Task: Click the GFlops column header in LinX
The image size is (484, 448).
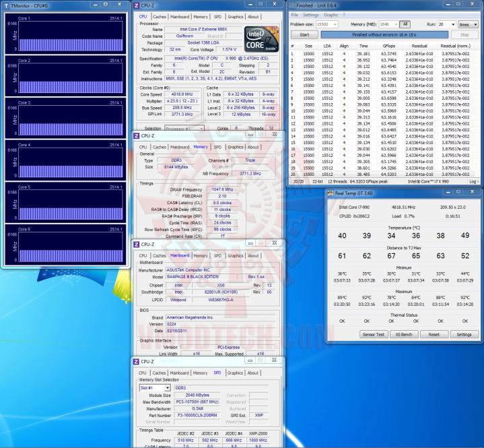Action: [389, 46]
